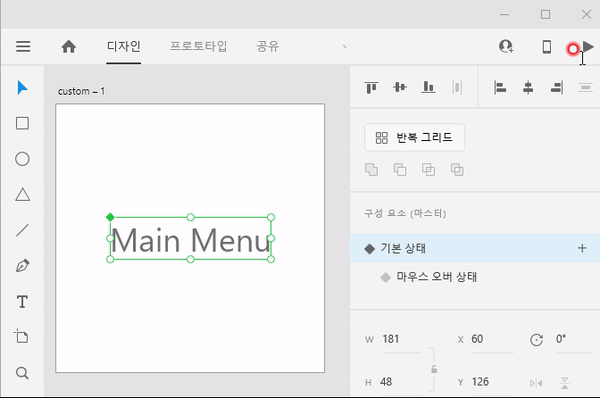
Task: Pick the Text tool
Action: (22, 302)
